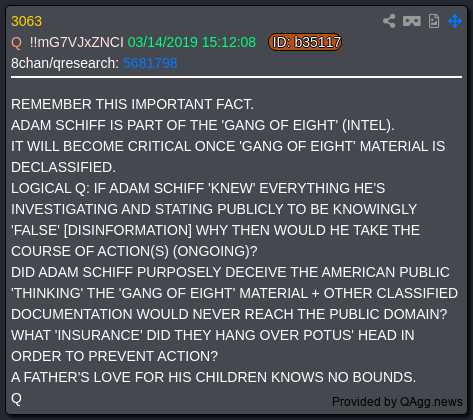This screenshot has height=420, width=473.
Task: Click the word DECLASSIFIED
Action: (63, 167)
